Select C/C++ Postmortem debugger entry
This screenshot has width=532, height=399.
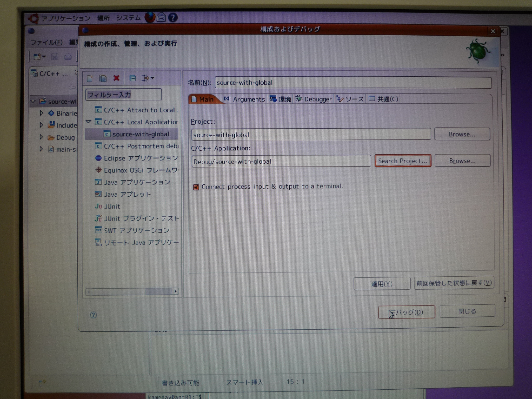pos(137,146)
